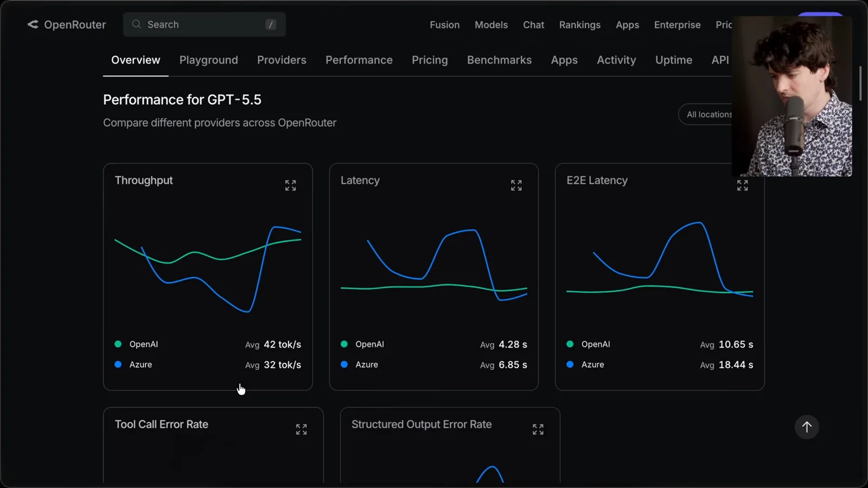Click the 'Performance for GPT-5.5' heading
The image size is (868, 488).
coord(182,100)
